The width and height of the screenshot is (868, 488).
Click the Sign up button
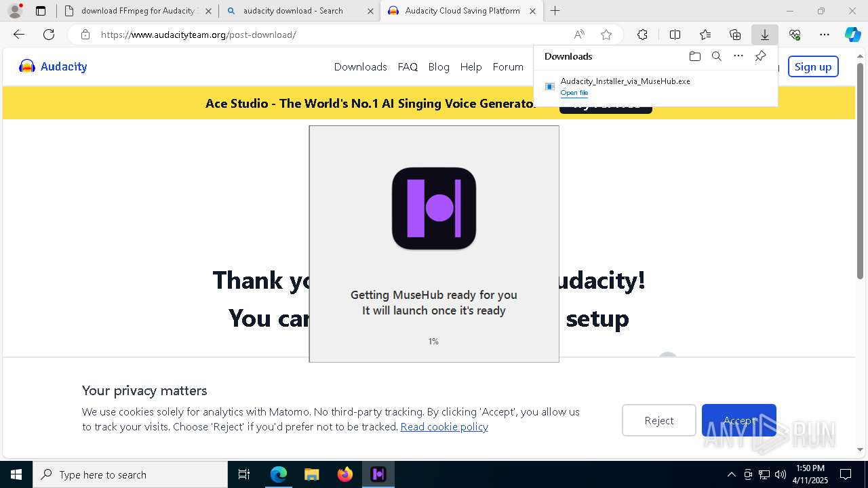[813, 66]
